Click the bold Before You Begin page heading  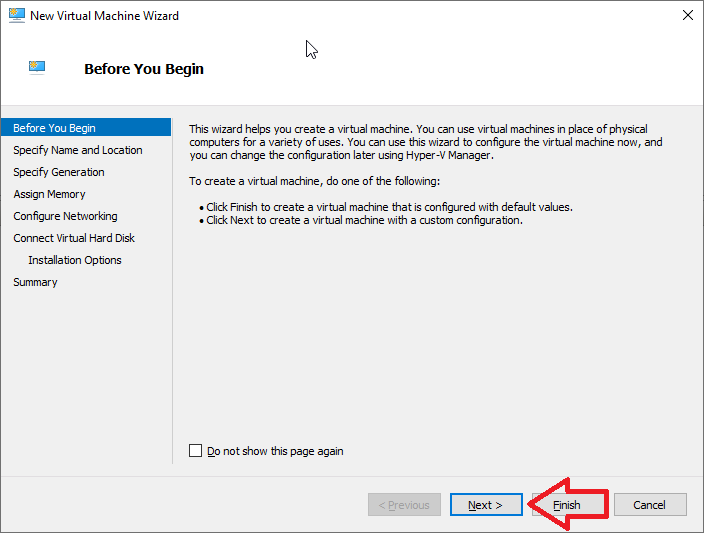(144, 69)
